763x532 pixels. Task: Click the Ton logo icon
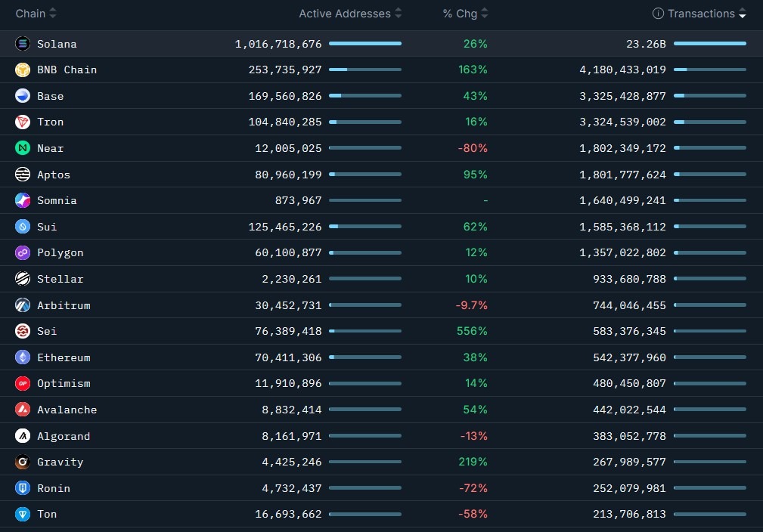tap(23, 515)
